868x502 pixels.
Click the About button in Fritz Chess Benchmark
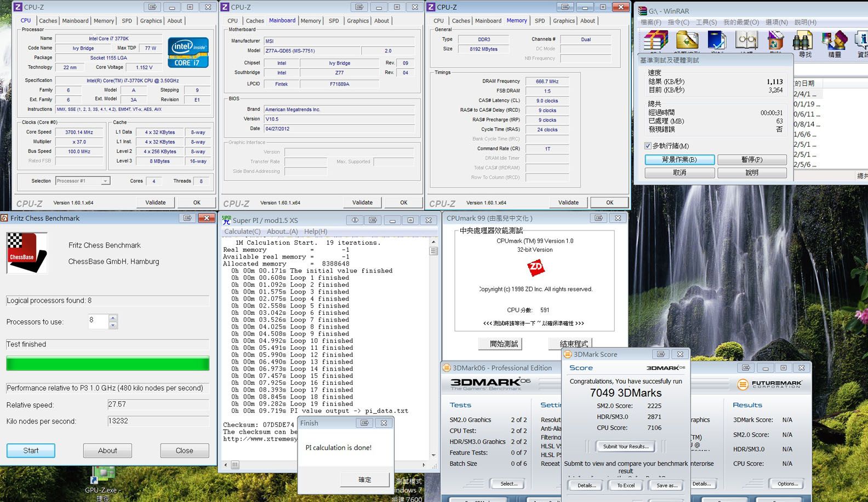pos(107,451)
